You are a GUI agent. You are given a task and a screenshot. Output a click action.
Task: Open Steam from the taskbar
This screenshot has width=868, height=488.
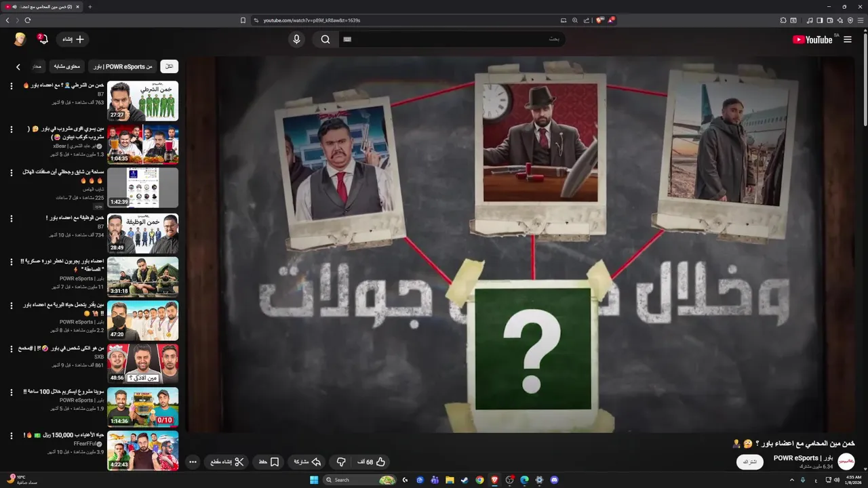(x=465, y=480)
